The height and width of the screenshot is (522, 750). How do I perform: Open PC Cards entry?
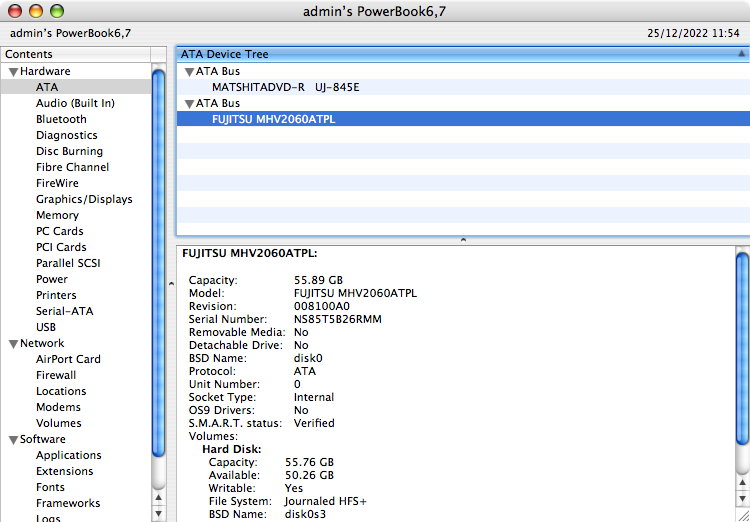click(59, 231)
